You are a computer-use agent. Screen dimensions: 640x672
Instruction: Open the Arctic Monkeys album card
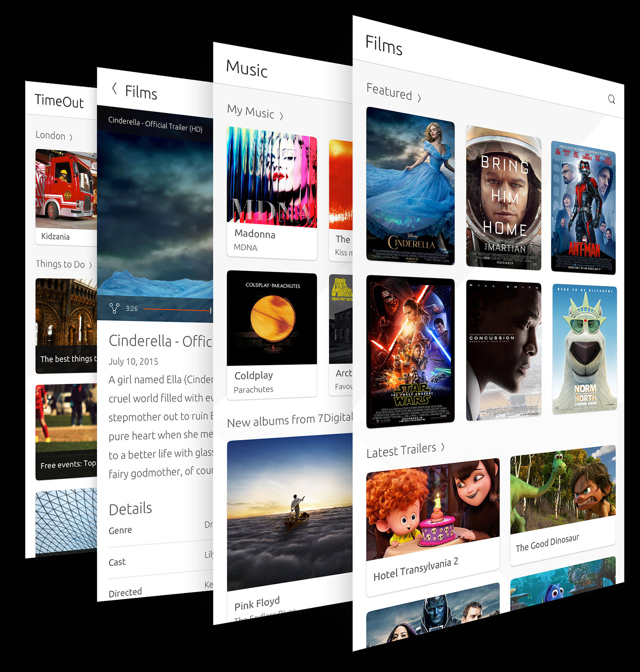click(x=341, y=335)
